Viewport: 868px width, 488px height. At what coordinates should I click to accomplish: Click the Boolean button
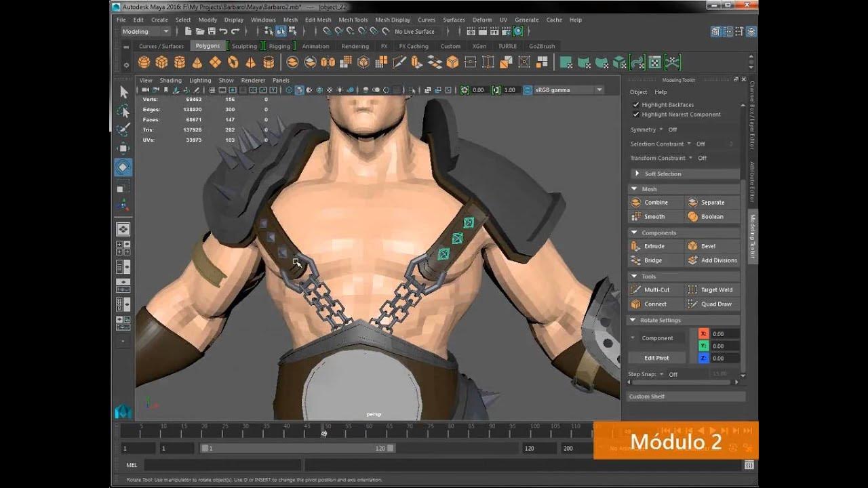[x=712, y=216]
